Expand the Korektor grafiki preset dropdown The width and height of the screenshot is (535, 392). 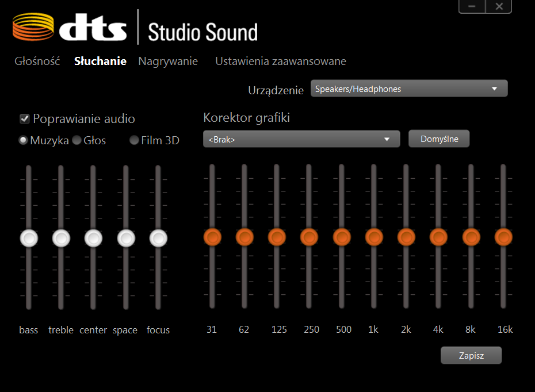click(x=301, y=139)
